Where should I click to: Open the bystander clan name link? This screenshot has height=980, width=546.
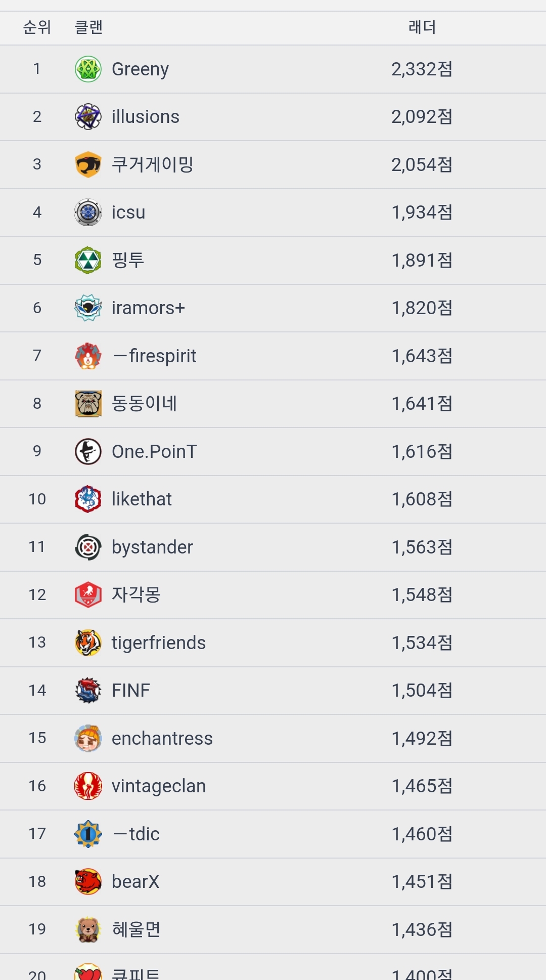pos(152,547)
